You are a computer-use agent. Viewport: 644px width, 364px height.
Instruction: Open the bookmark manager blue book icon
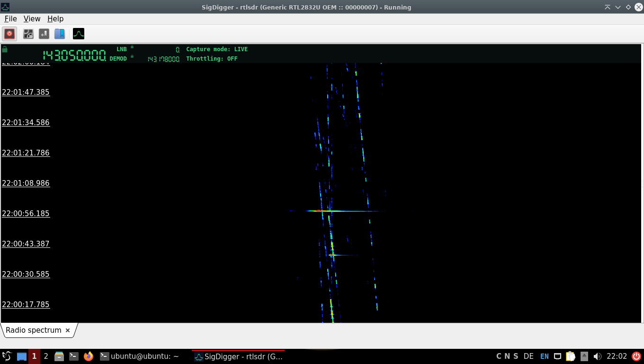pos(59,34)
